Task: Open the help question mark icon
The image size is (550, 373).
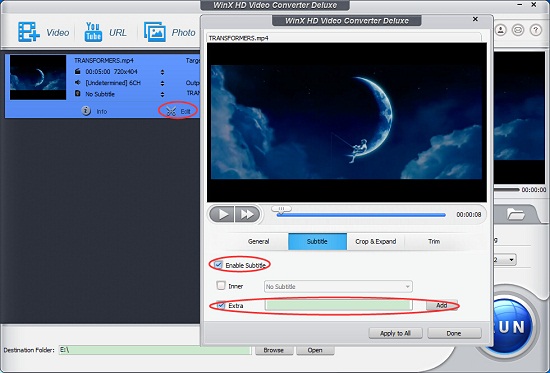Action: (536, 30)
